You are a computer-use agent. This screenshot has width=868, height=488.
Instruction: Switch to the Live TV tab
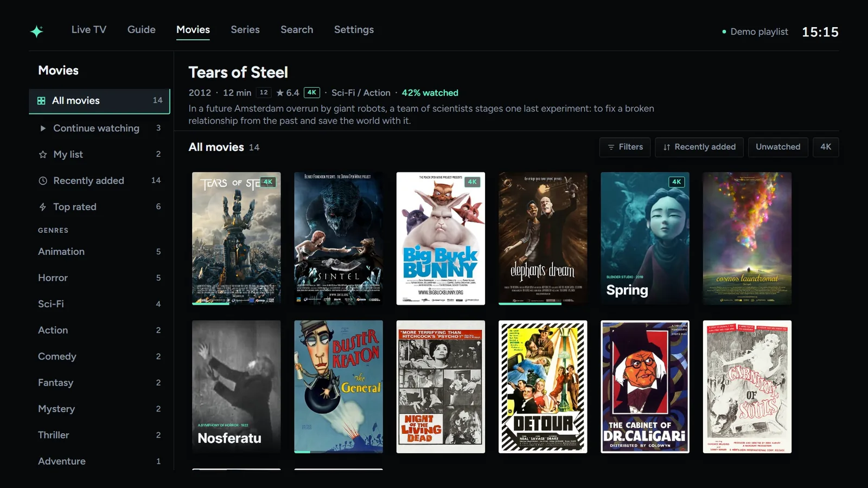(x=89, y=30)
